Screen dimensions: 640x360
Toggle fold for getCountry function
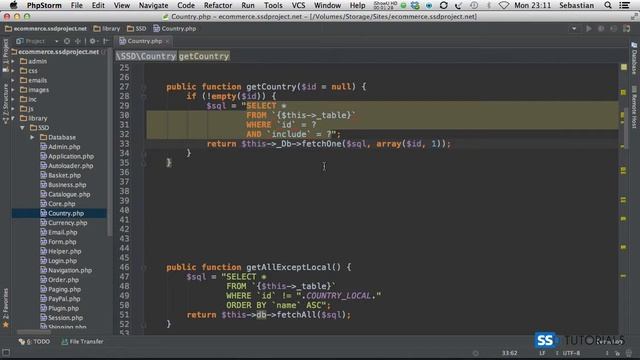click(144, 87)
